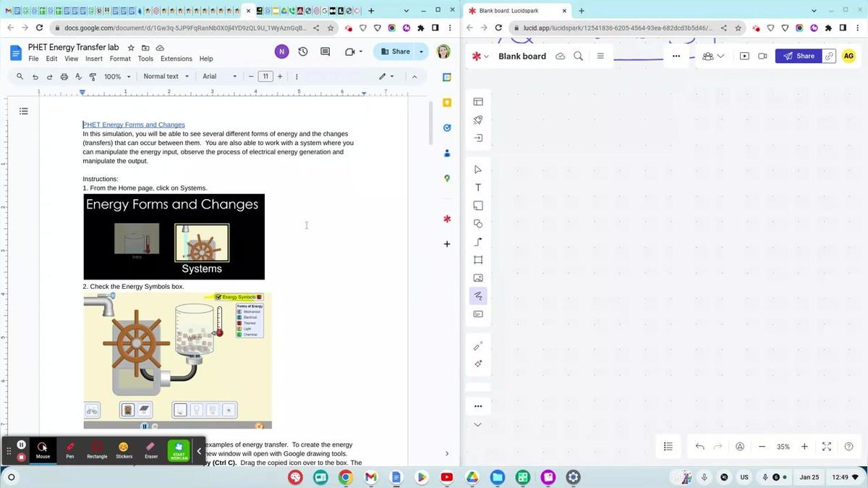Select the Text tool in Lucidspark
Screen dimensions: 868x488
(478, 188)
